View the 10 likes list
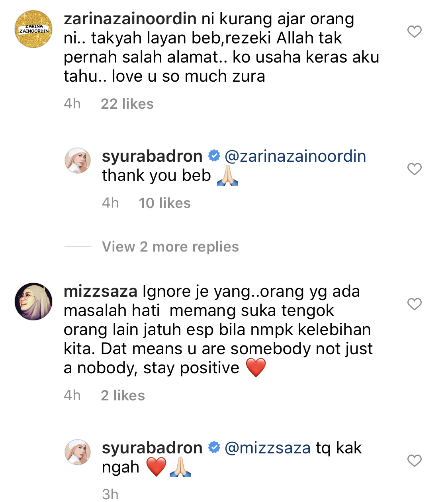Screen dimensions: 448x502 tap(164, 203)
